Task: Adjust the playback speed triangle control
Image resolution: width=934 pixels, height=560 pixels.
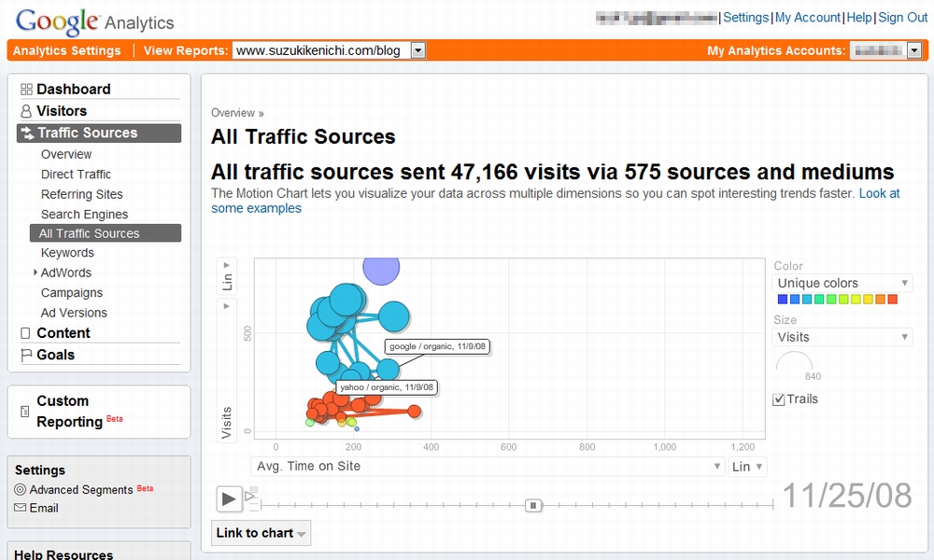Action: tap(249, 496)
